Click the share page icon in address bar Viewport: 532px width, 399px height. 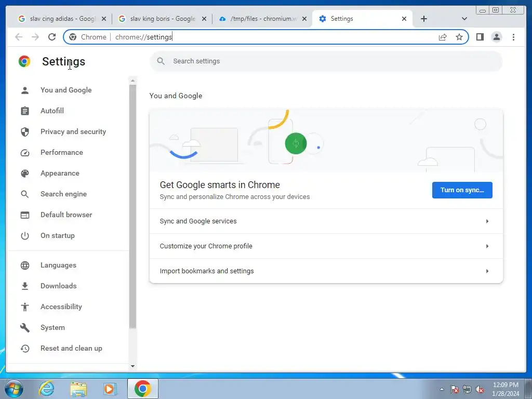[x=443, y=37]
